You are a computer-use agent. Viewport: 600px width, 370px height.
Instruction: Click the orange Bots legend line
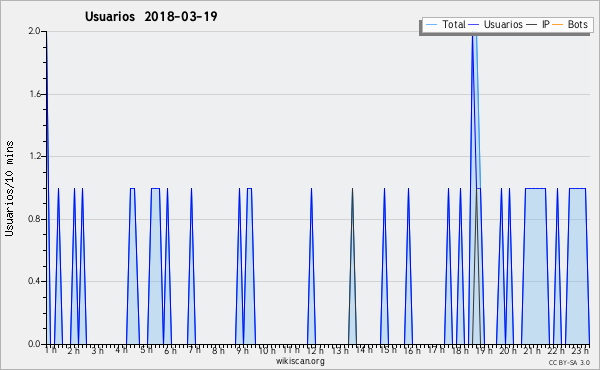tap(558, 25)
